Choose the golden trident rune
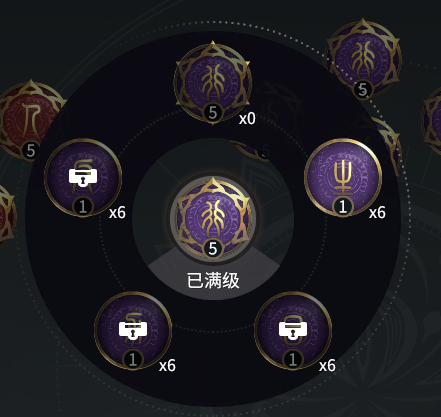This screenshot has height=417, width=441. (343, 178)
